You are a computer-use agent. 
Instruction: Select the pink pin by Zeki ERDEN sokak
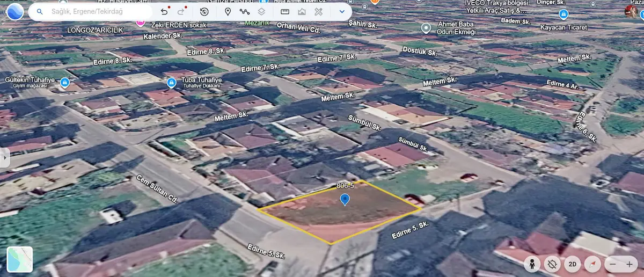tap(140, 22)
